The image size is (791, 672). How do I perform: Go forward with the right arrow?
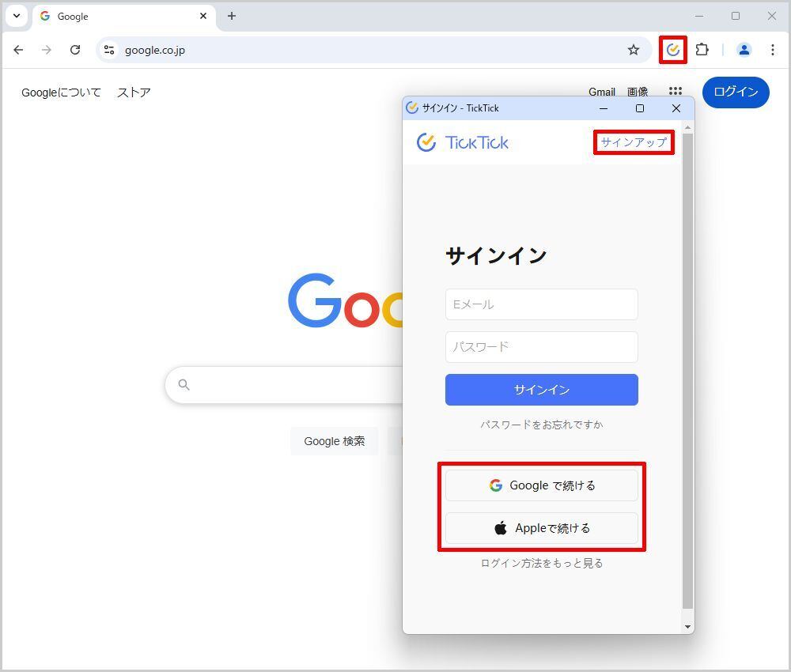pyautogui.click(x=47, y=50)
